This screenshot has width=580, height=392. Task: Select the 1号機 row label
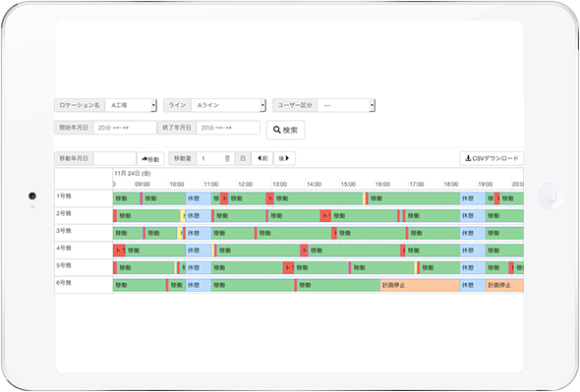click(64, 196)
